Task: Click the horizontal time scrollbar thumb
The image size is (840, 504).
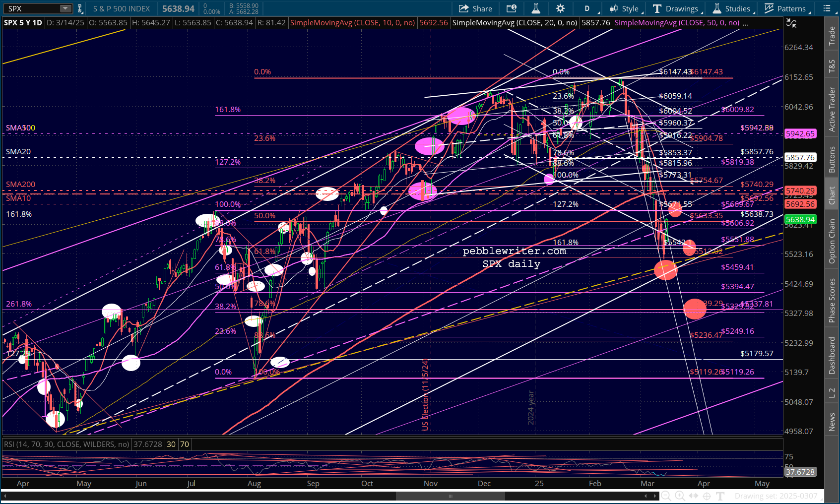Action: pos(450,496)
